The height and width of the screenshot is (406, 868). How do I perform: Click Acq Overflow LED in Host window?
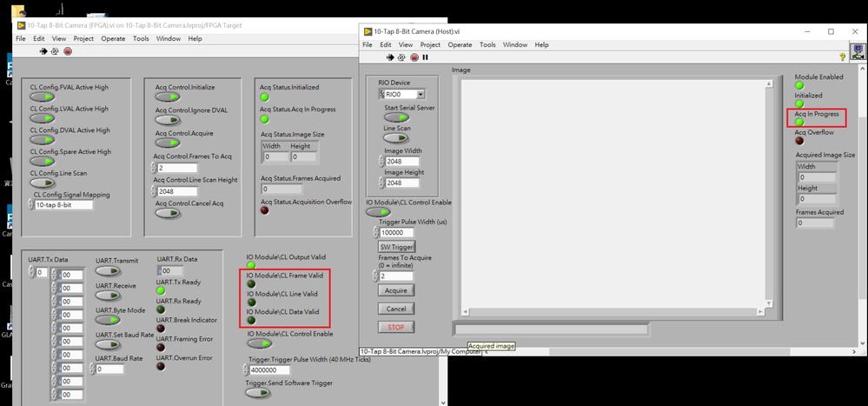pyautogui.click(x=799, y=141)
